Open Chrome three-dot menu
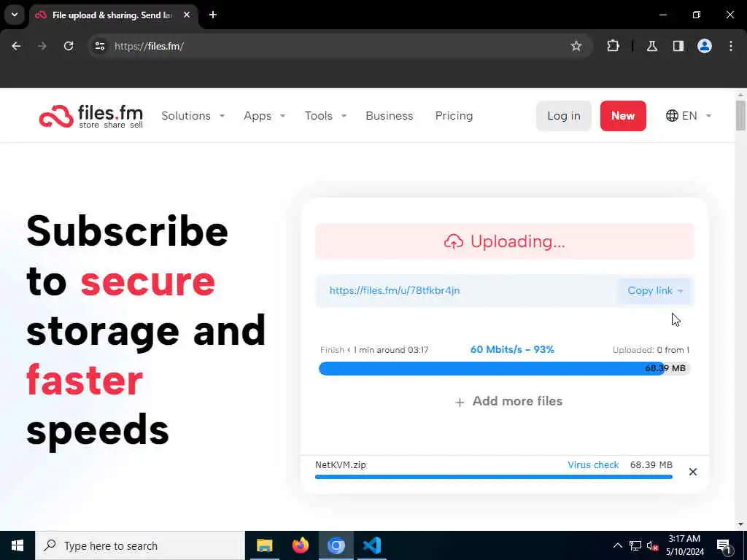Screen dimensions: 747x560 click(x=731, y=46)
